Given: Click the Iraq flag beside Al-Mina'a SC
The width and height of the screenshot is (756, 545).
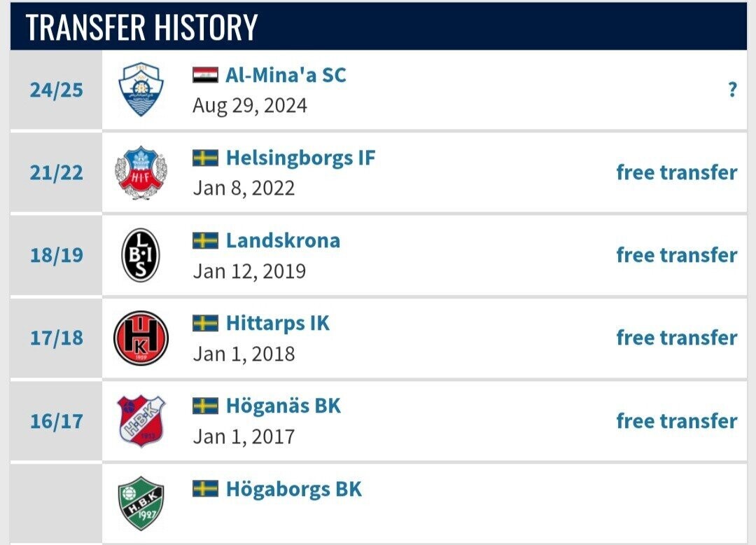Looking at the screenshot, I should pos(205,75).
